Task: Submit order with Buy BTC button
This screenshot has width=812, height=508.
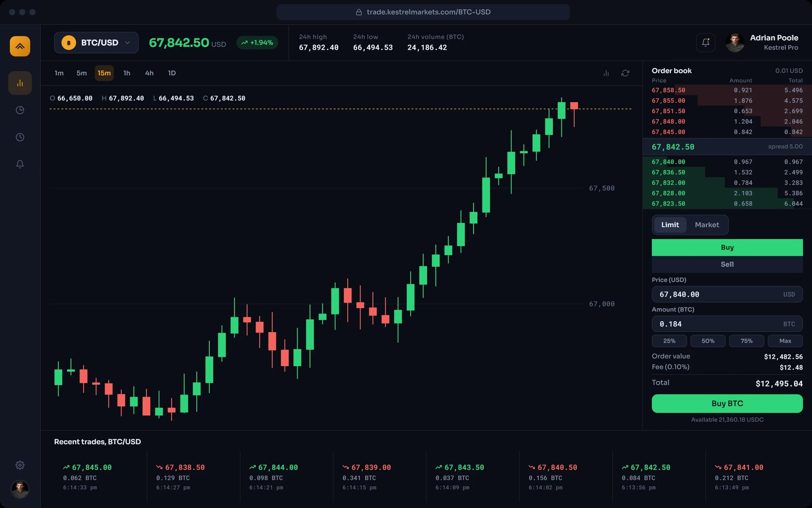Action: [727, 404]
